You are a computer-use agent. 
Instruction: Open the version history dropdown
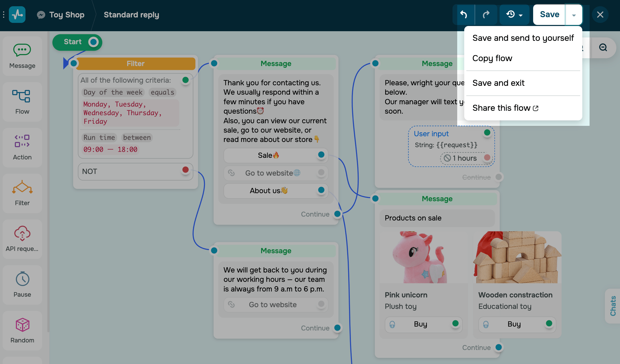(x=514, y=15)
